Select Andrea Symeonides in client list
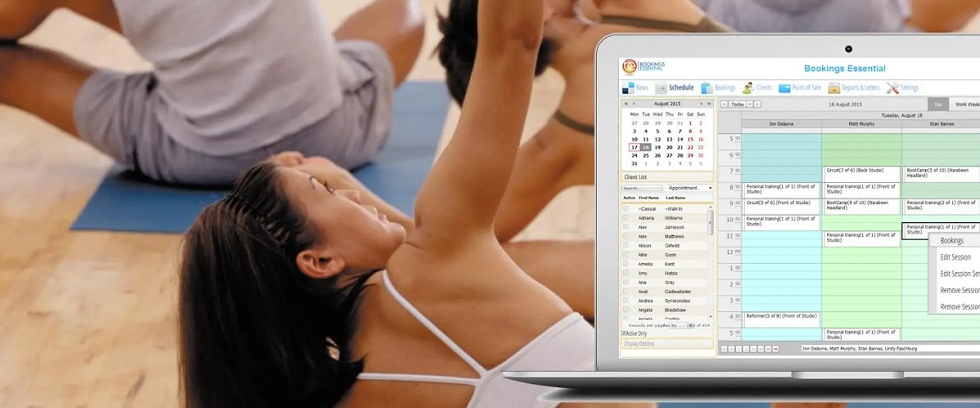This screenshot has width=980, height=408. 665,301
